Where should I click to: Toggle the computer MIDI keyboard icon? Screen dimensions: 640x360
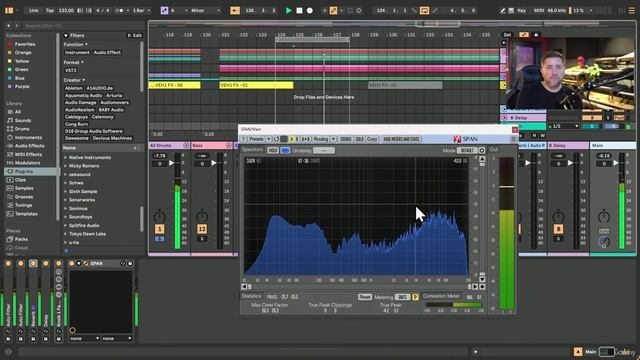tap(511, 11)
